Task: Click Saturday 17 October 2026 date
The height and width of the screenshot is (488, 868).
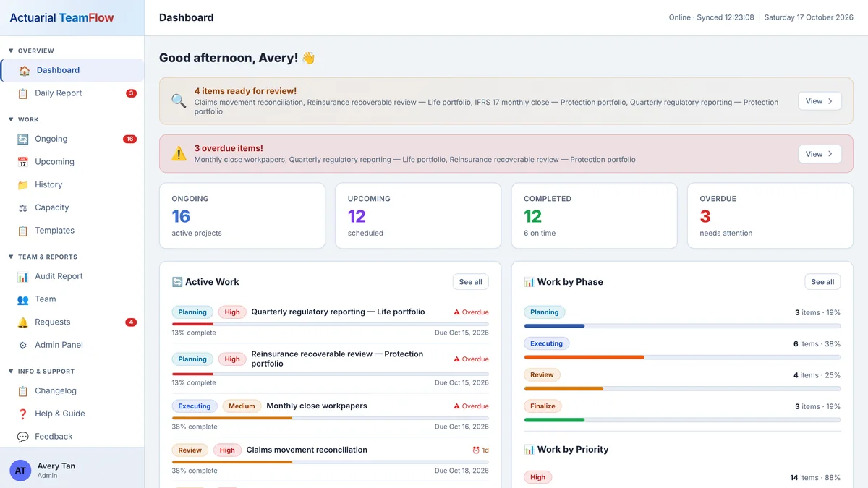Action: [x=809, y=17]
